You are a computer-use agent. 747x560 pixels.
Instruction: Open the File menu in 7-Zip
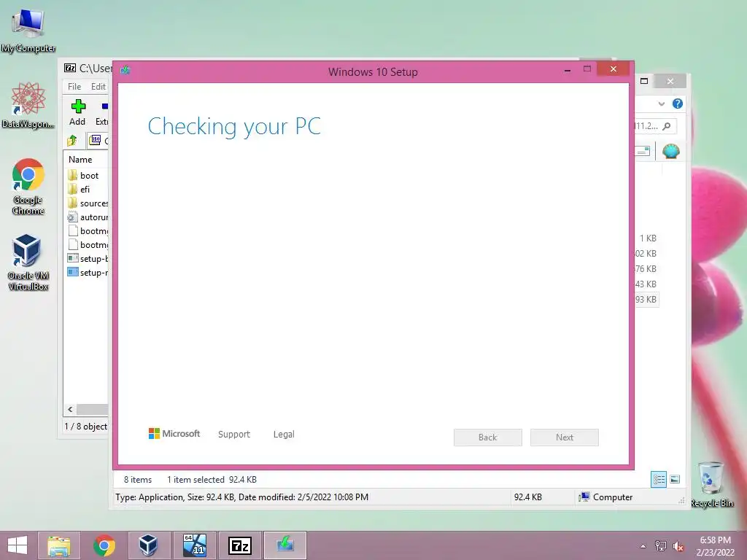coord(74,87)
